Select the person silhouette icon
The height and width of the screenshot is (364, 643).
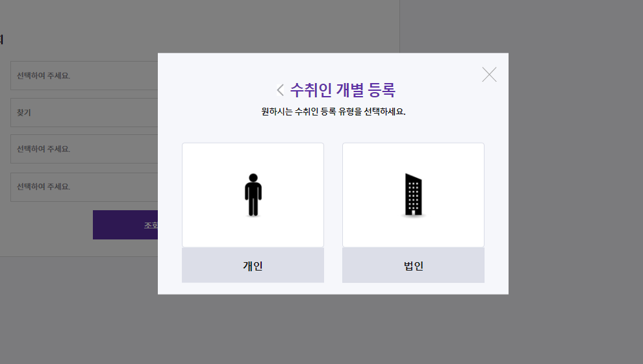click(253, 195)
